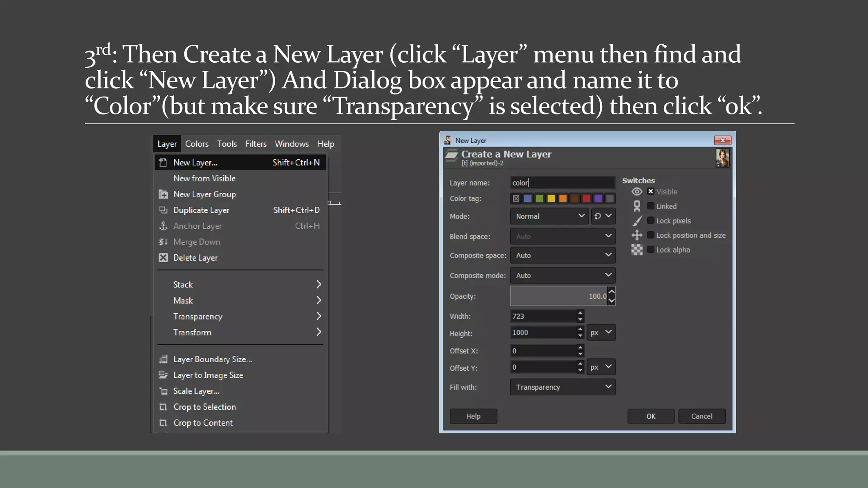Select the green color tag swatch

540,198
